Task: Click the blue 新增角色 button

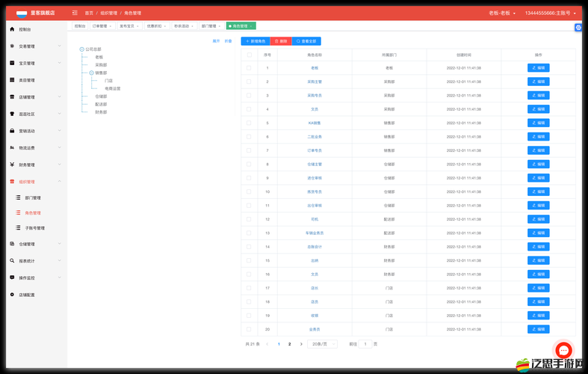Action: (x=255, y=41)
